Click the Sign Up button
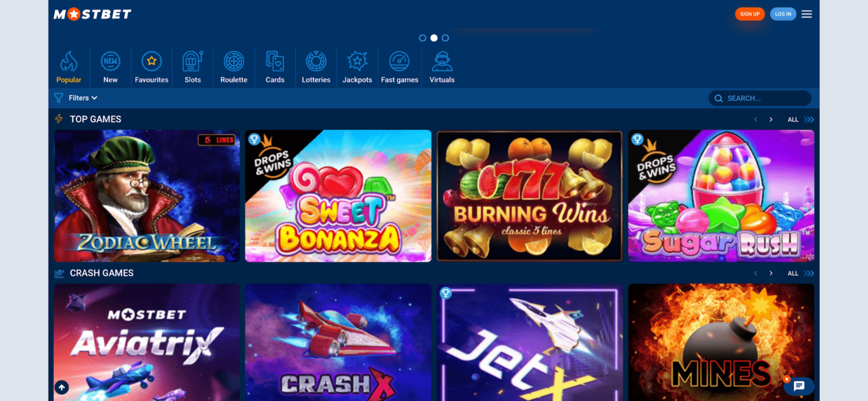This screenshot has width=868, height=401. [750, 14]
